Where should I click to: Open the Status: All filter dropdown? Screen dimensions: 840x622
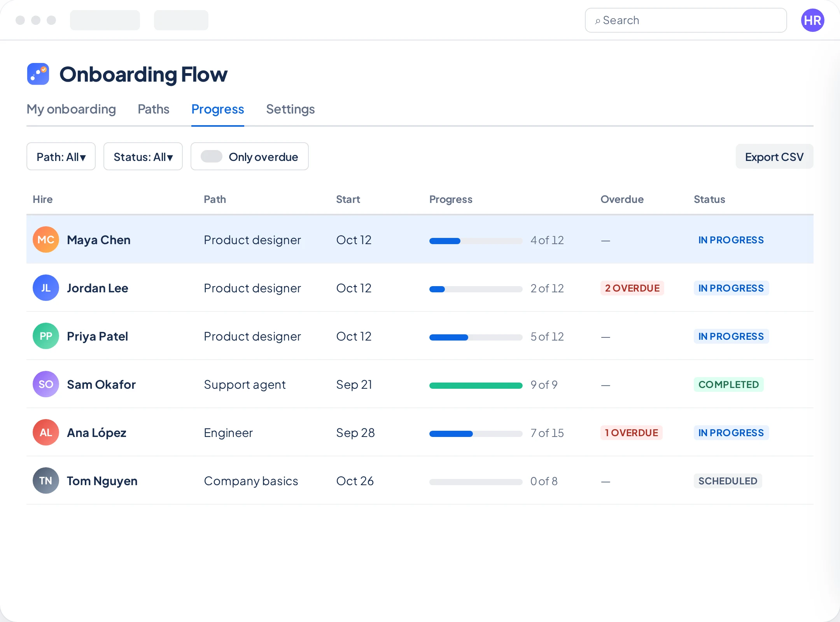pos(143,156)
